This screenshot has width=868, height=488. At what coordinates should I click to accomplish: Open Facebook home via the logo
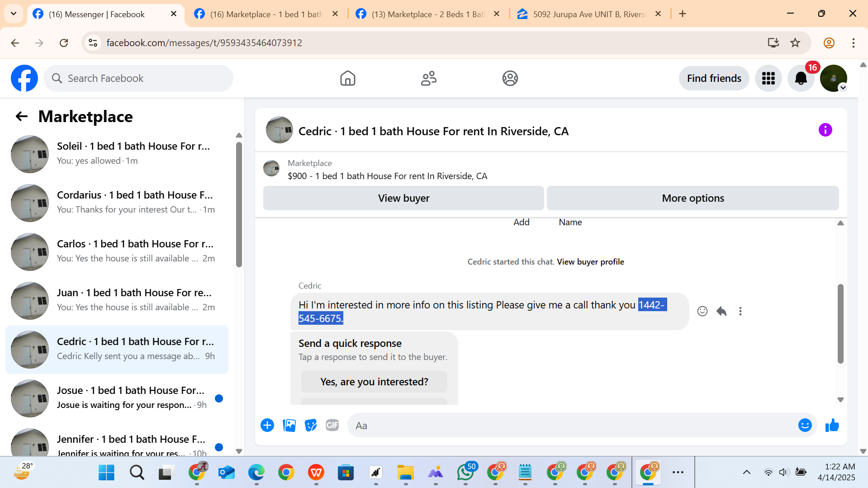click(24, 78)
